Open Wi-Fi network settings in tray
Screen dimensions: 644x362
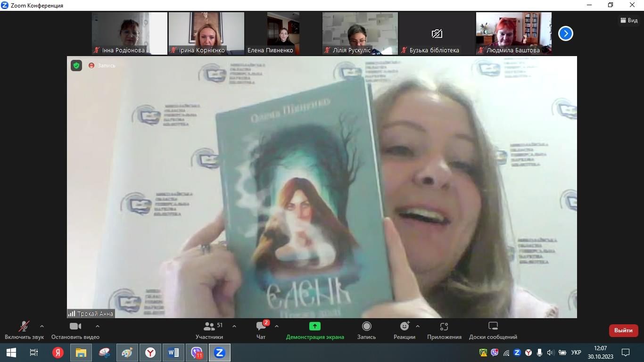point(506,353)
